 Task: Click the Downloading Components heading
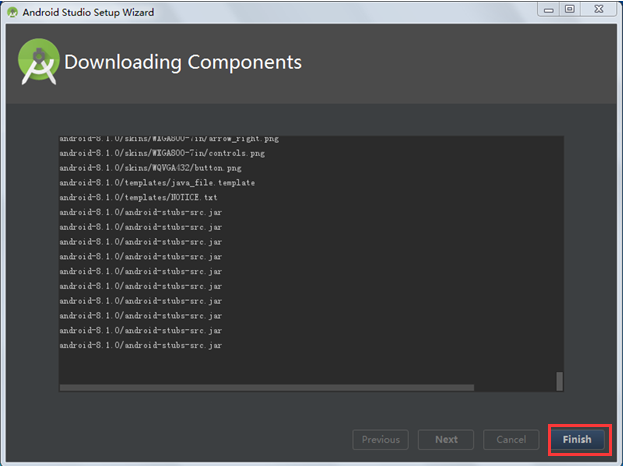183,62
